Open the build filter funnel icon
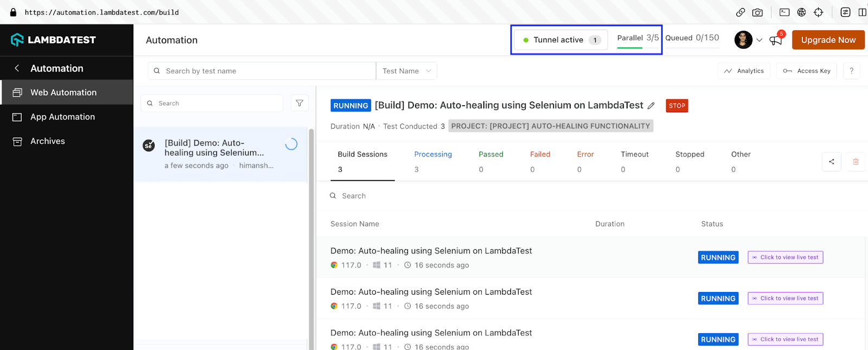Image resolution: width=868 pixels, height=350 pixels. pos(299,103)
